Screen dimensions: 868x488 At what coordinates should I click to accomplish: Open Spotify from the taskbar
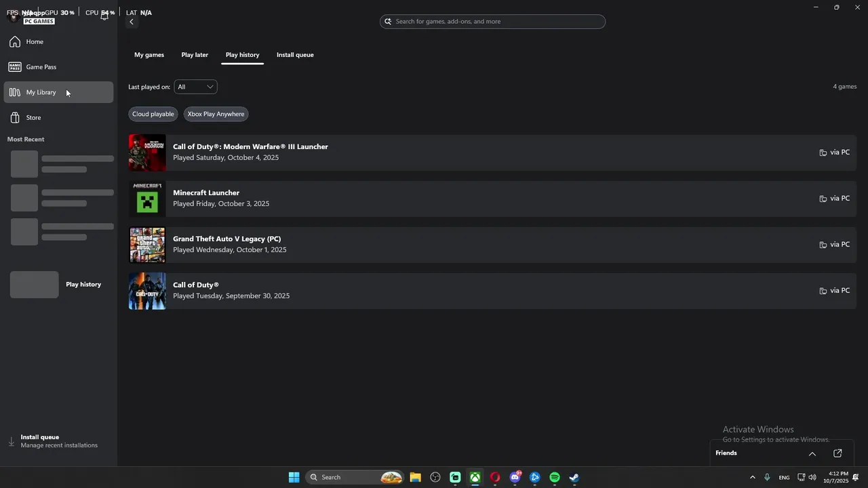pos(555,477)
